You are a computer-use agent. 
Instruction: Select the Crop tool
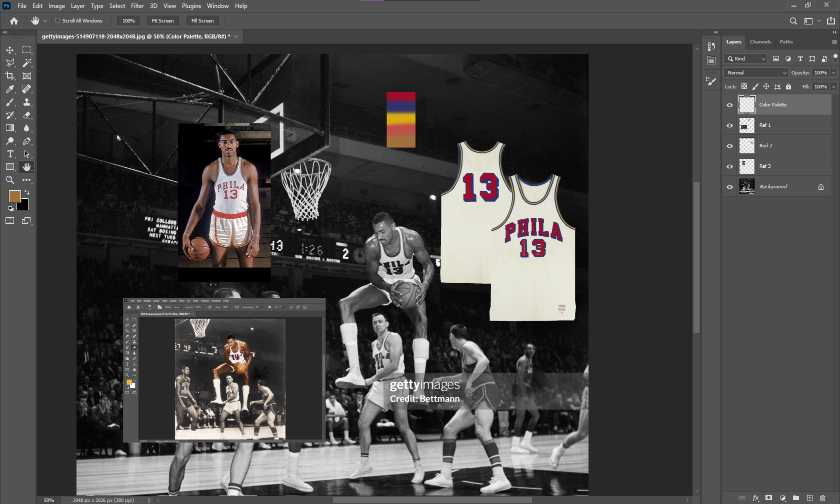pyautogui.click(x=10, y=76)
